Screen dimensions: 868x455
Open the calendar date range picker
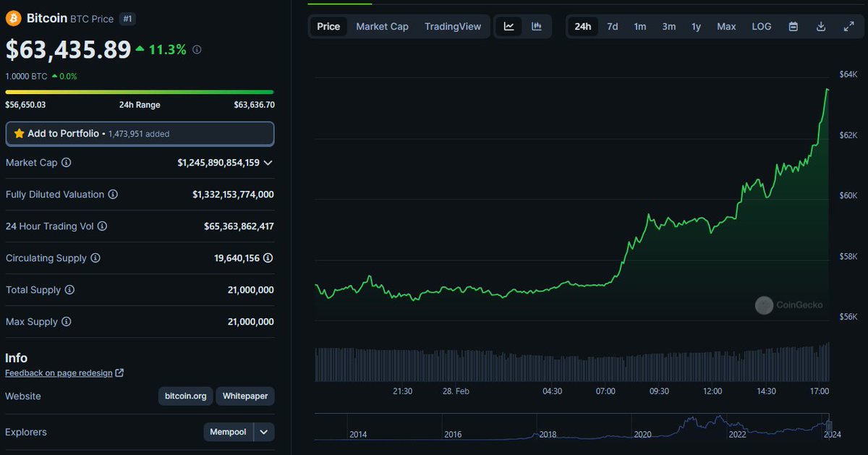pos(793,27)
